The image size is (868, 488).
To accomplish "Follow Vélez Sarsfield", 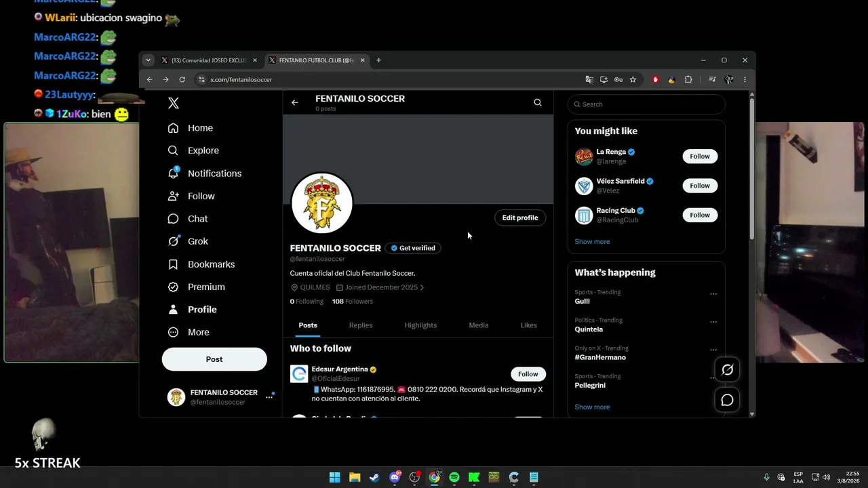I will tap(700, 186).
